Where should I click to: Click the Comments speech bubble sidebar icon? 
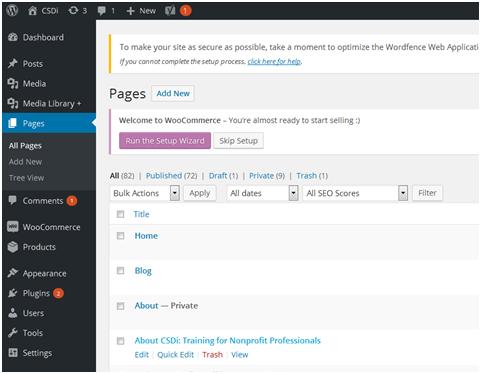tap(12, 200)
